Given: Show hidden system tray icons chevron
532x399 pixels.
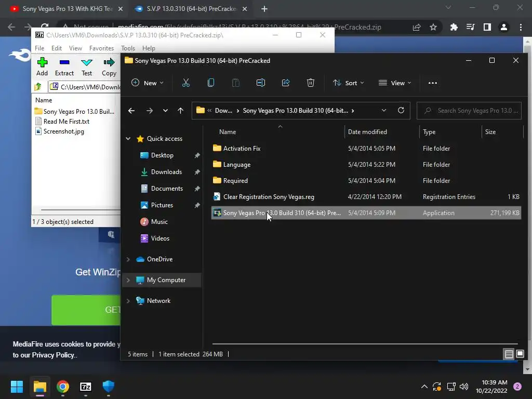Looking at the screenshot, I should [x=424, y=387].
